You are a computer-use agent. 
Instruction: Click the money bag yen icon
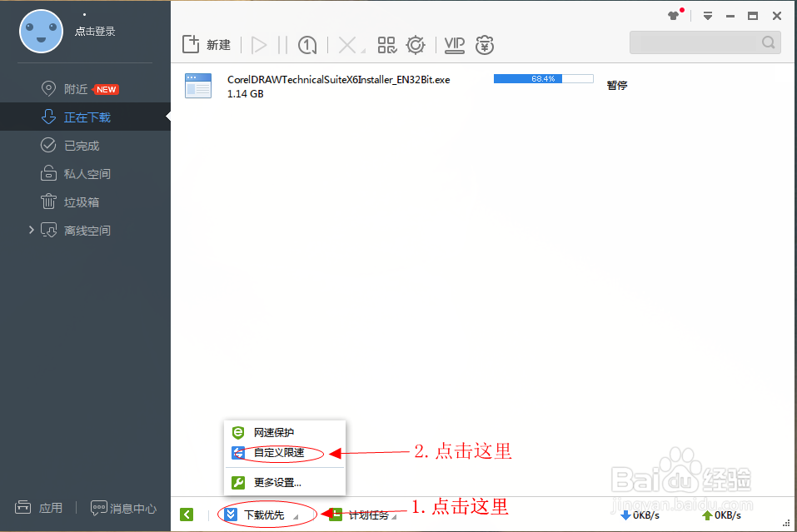point(485,45)
